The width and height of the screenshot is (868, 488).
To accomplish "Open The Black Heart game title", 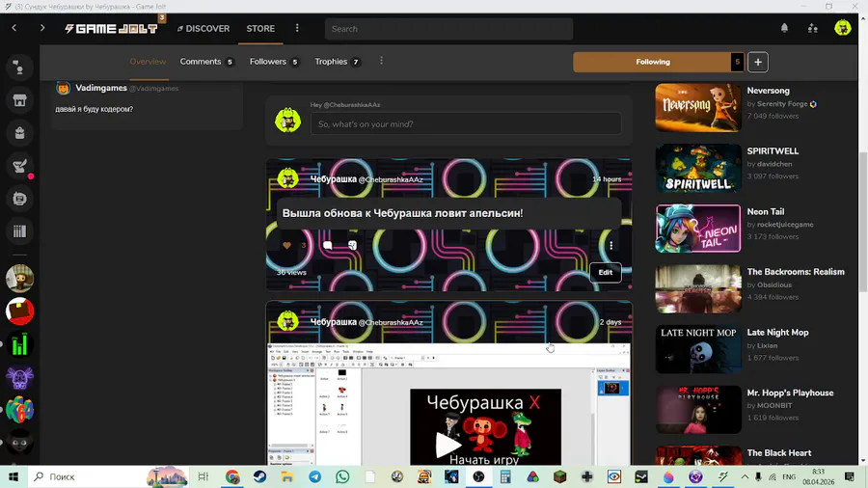I will click(779, 453).
